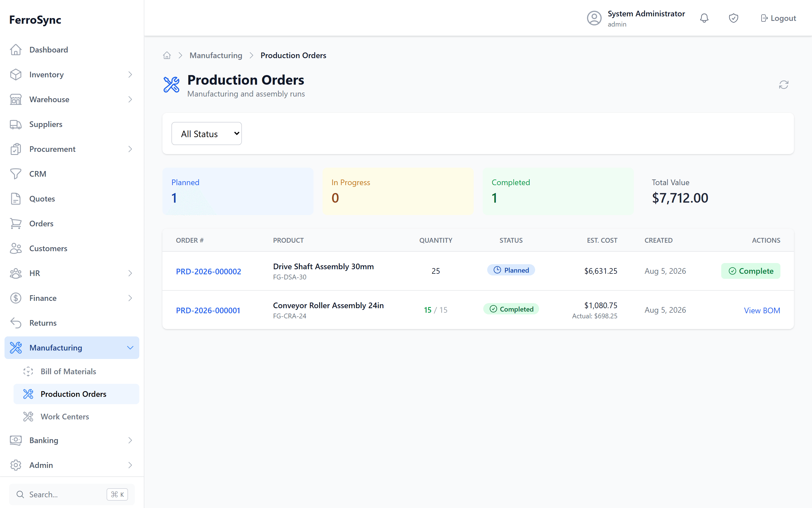812x508 pixels.
Task: Click the sidebar Search field
Action: click(72, 494)
